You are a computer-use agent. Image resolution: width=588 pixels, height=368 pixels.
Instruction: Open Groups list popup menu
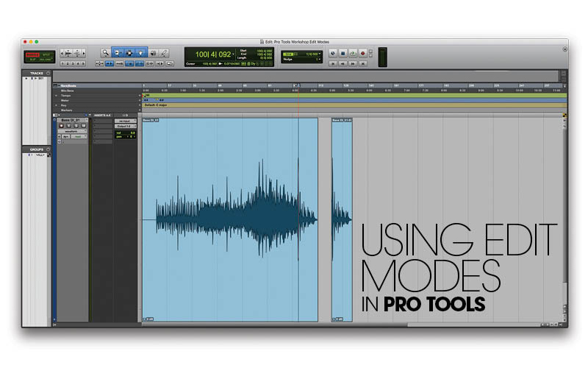pos(48,149)
